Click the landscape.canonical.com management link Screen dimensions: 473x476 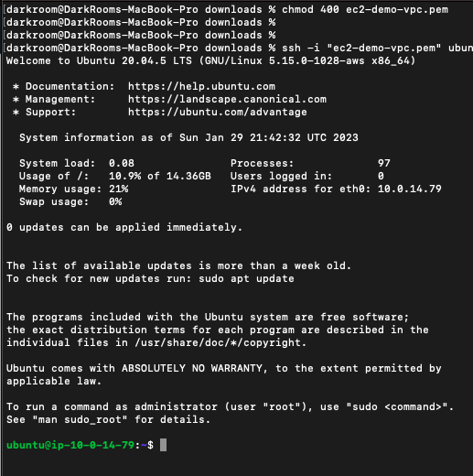point(227,99)
